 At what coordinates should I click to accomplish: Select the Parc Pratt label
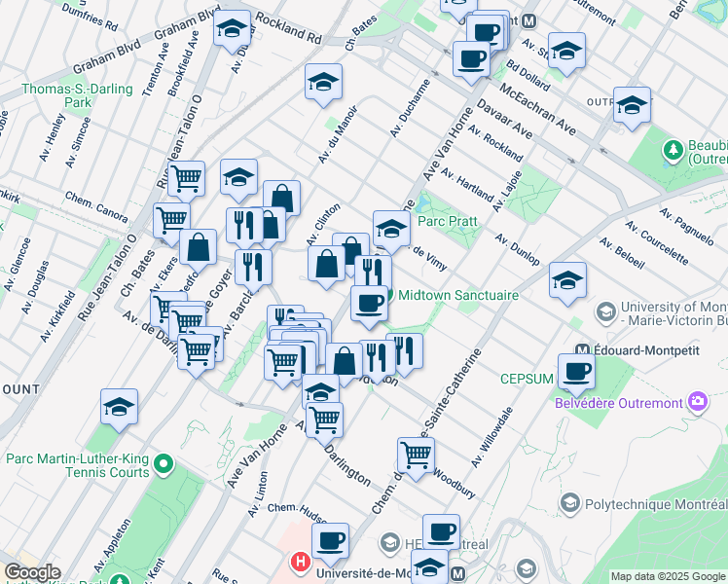point(448,221)
